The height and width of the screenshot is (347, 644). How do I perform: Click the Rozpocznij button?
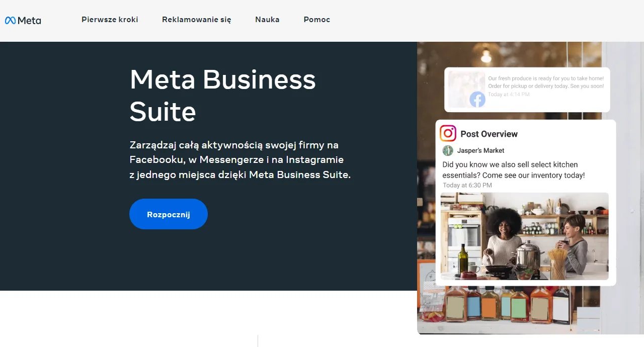coord(169,214)
